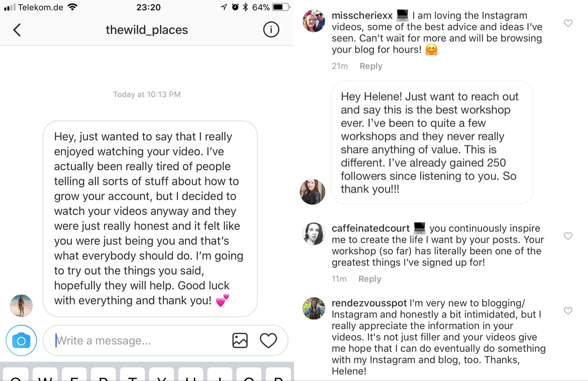Open the blue camera button
Screen dimensions: 588x381
coord(21,340)
